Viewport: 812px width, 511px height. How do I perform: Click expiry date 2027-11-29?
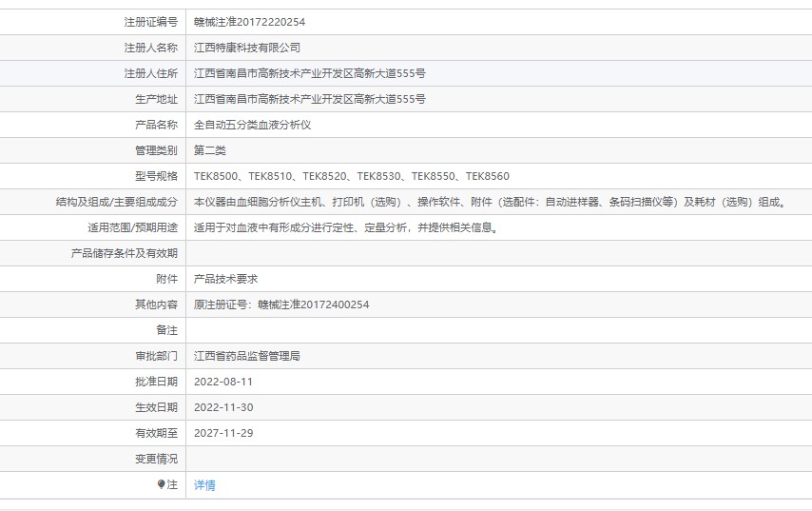(223, 433)
